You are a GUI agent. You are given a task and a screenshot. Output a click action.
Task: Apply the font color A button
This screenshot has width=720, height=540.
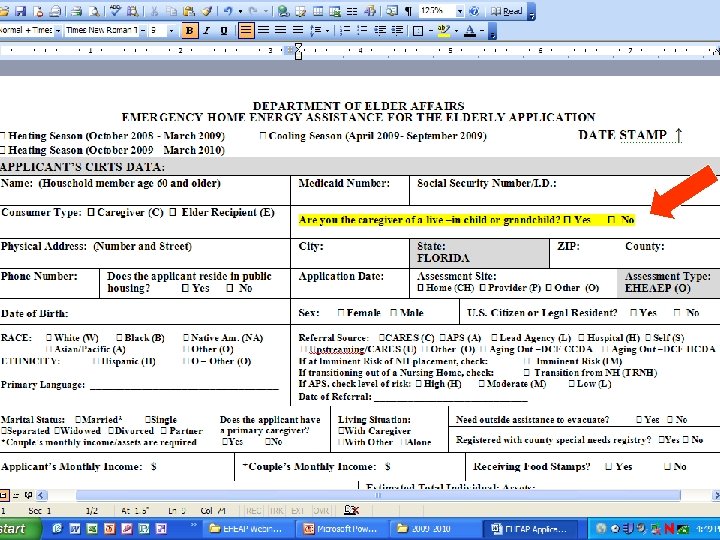[470, 31]
